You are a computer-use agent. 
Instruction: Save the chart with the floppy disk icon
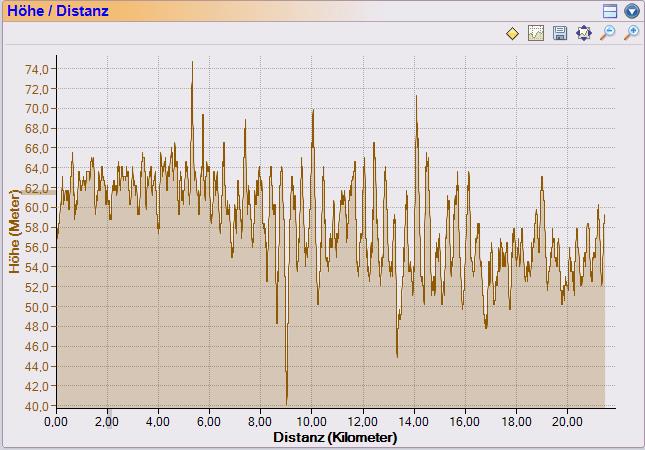point(560,34)
